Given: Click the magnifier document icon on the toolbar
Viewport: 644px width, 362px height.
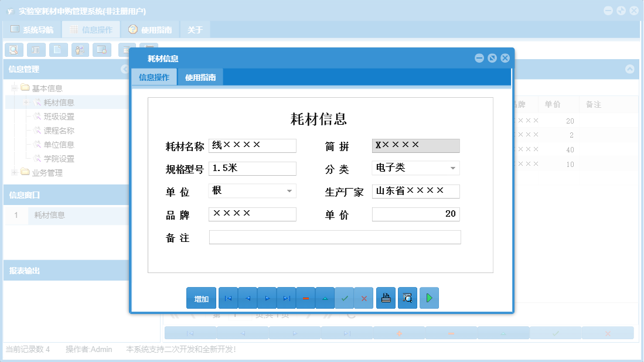Looking at the screenshot, I should (x=14, y=50).
